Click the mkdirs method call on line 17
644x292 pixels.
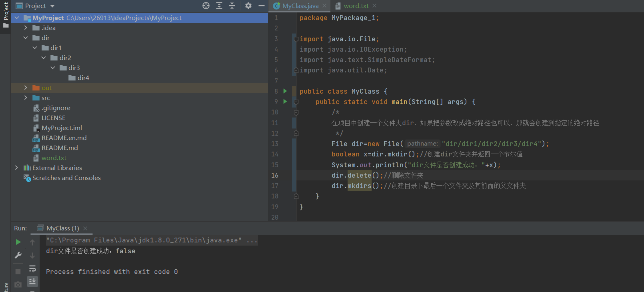click(x=360, y=186)
